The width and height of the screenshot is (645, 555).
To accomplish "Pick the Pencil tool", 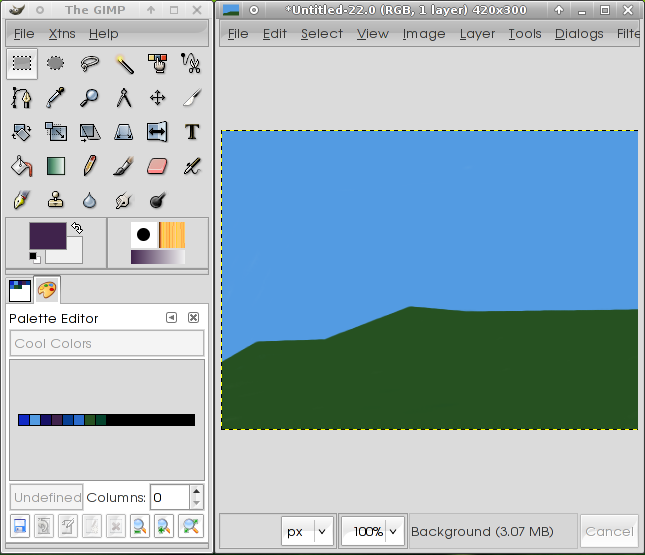I will coord(90,166).
